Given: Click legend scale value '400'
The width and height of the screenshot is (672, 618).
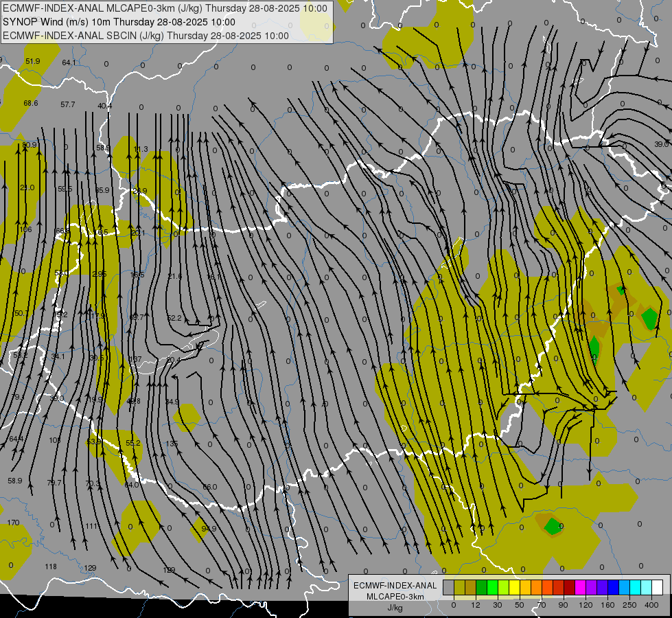Looking at the screenshot, I should tap(651, 605).
